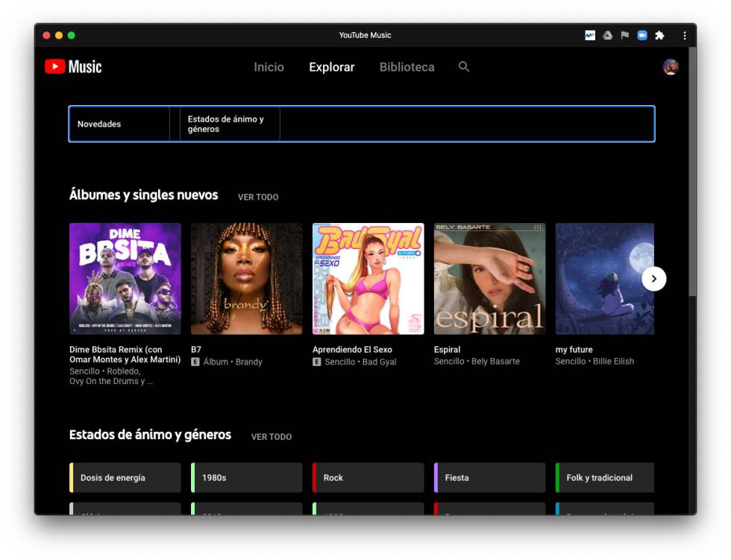Click VER TODO for Álbumes y singles nuevos
The image size is (731, 560).
pos(258,197)
